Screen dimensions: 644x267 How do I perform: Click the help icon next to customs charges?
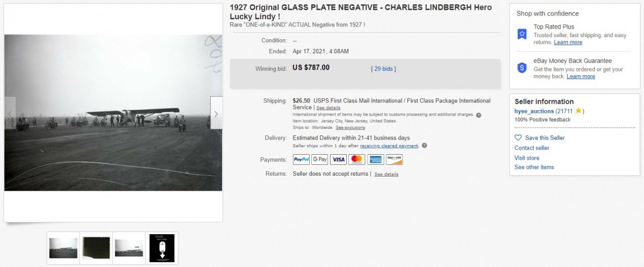pos(479,115)
